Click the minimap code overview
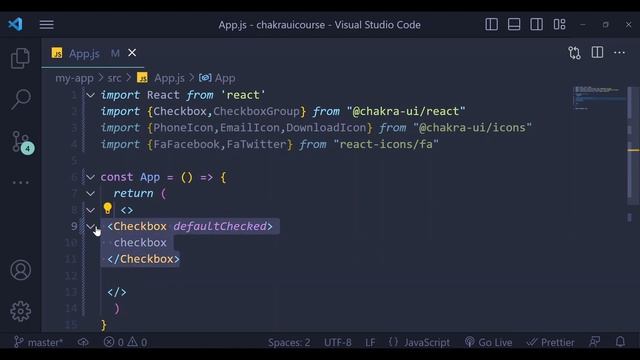 coord(598,98)
